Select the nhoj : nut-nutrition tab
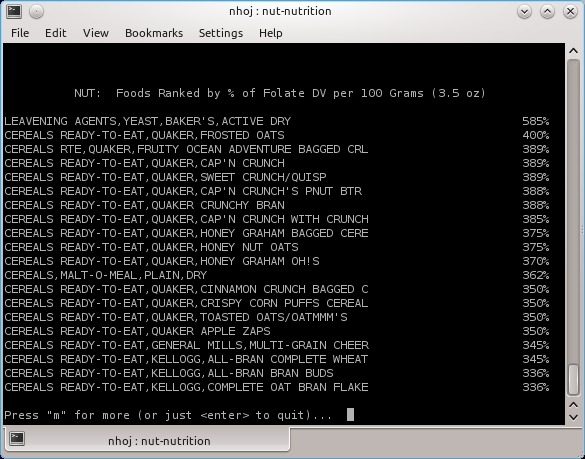 point(147,440)
